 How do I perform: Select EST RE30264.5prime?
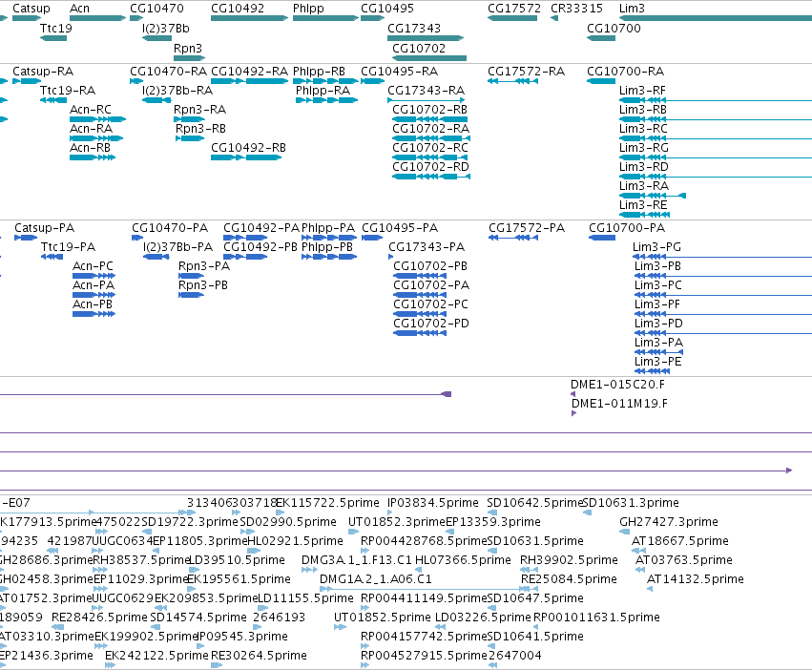point(217,665)
